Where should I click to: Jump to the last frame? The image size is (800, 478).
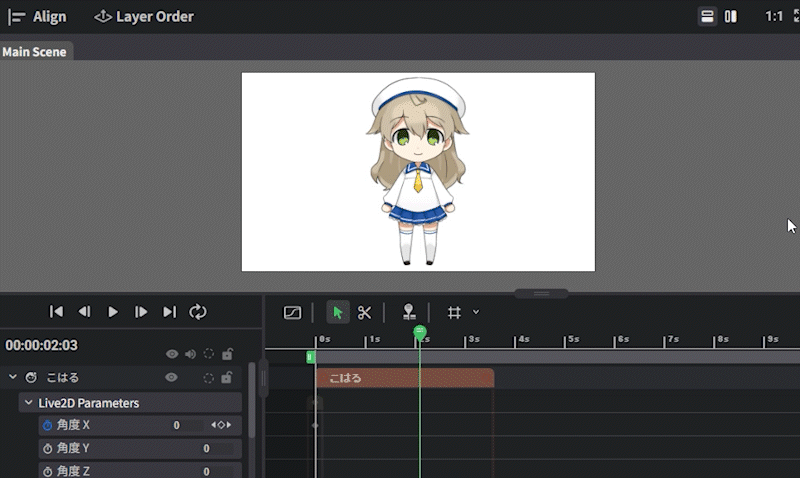point(169,312)
